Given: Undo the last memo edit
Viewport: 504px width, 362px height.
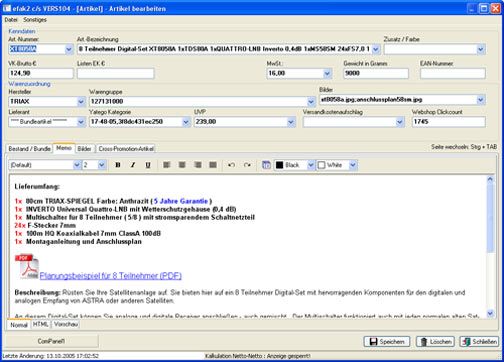Looking at the screenshot, I should pyautogui.click(x=231, y=165).
